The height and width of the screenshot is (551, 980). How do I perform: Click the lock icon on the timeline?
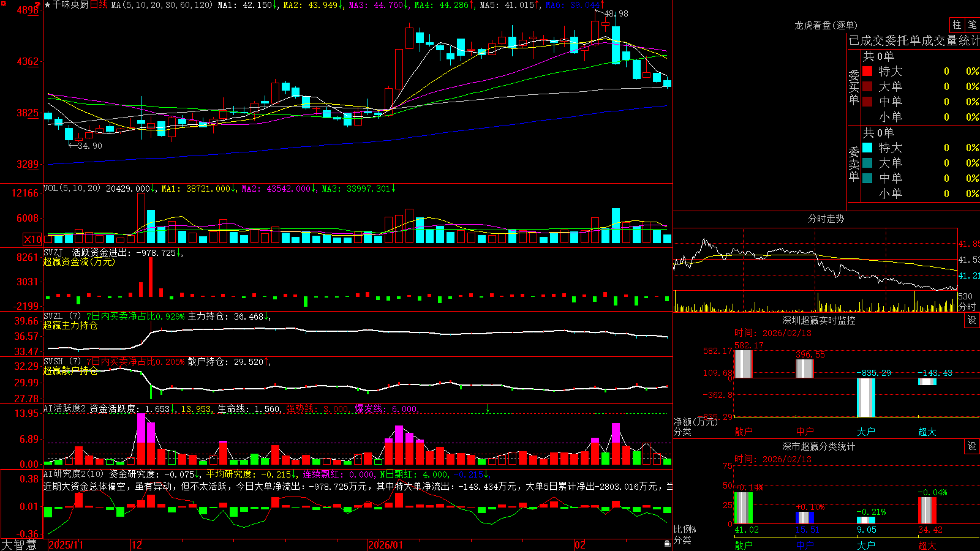pyautogui.click(x=667, y=544)
